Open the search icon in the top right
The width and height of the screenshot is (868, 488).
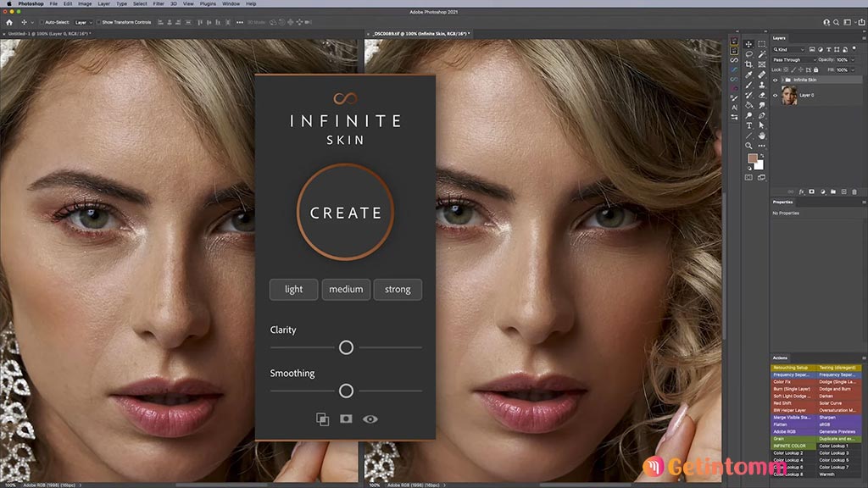[x=837, y=22]
